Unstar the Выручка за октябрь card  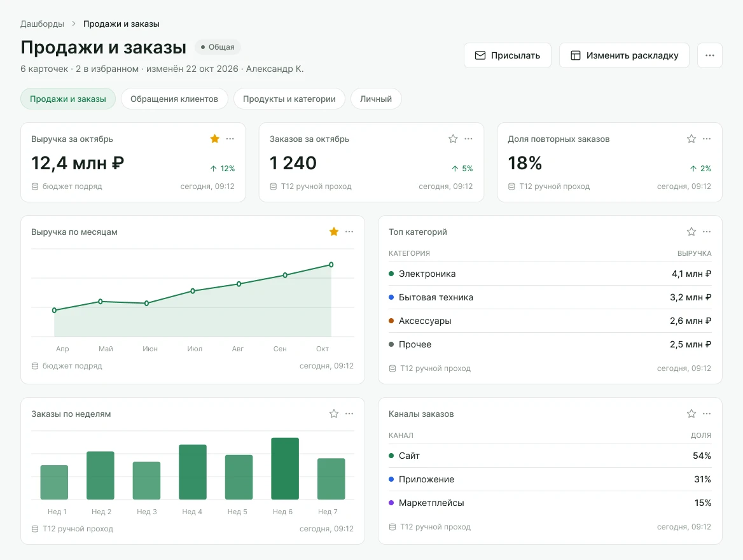click(214, 139)
